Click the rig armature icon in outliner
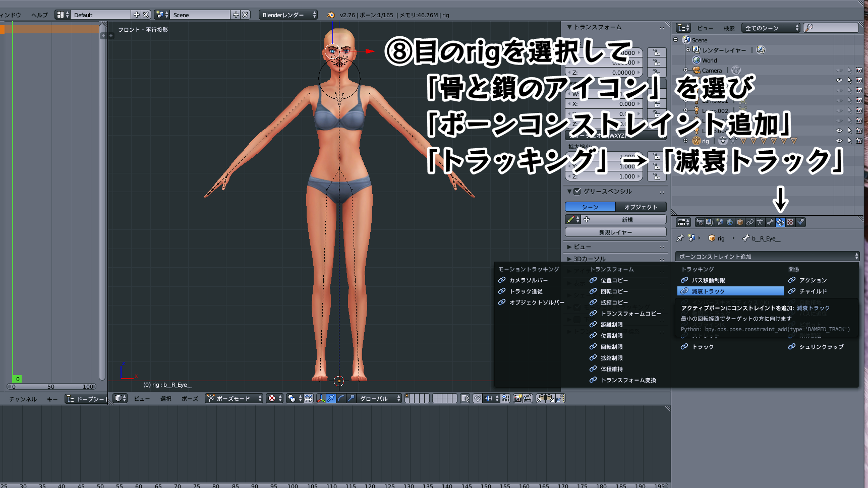This screenshot has height=488, width=868. (696, 141)
